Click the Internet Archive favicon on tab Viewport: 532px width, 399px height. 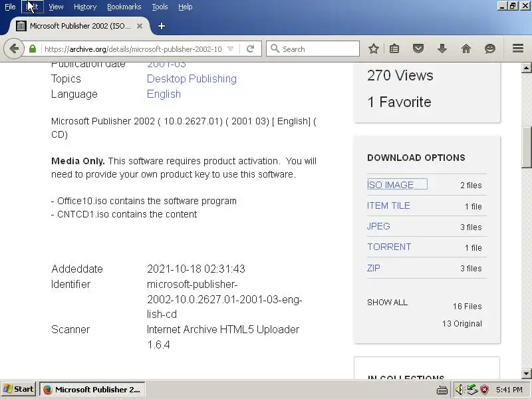click(21, 26)
